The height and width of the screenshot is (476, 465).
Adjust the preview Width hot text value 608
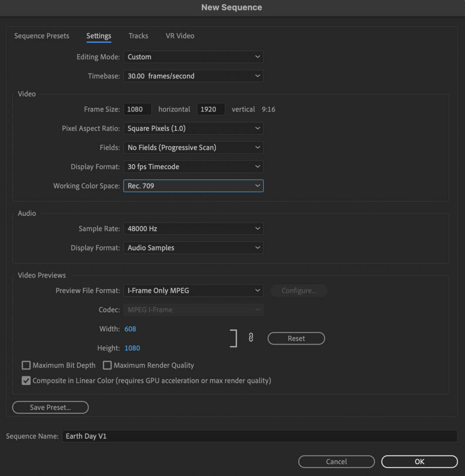pyautogui.click(x=130, y=329)
